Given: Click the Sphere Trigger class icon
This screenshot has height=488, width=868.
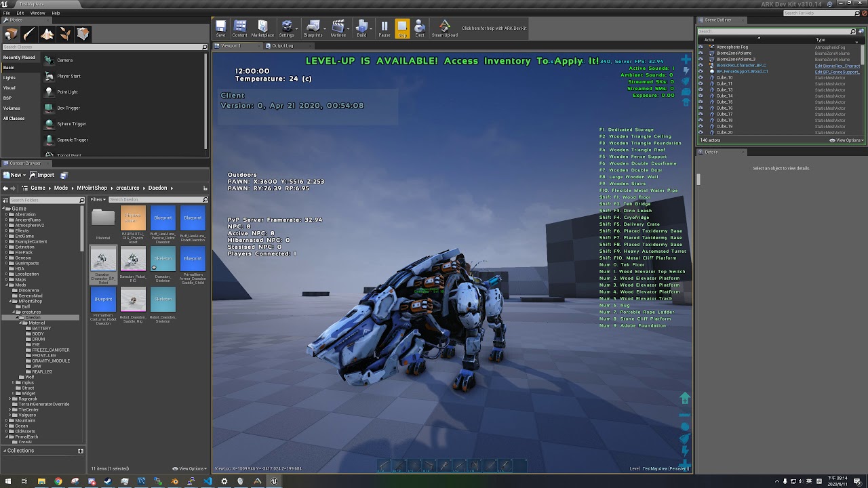Looking at the screenshot, I should click(x=49, y=123).
